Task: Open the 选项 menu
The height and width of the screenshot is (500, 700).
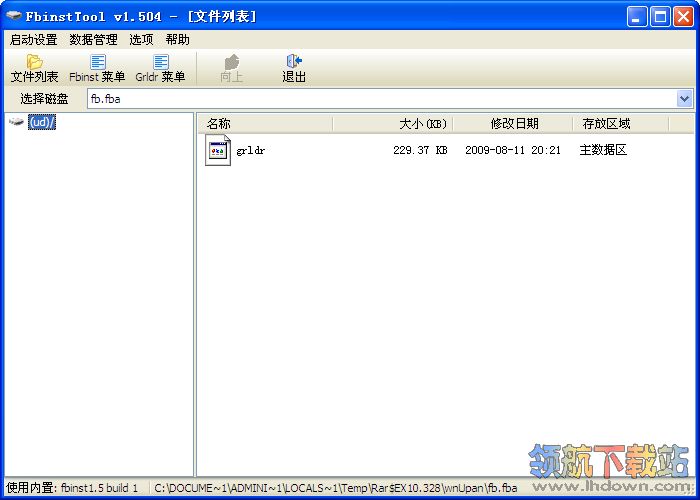Action: click(141, 40)
